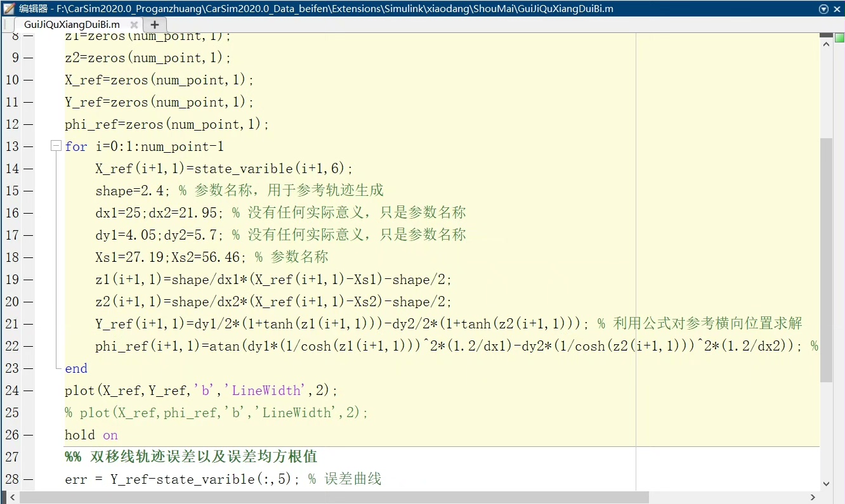Click the '% 参数名称' comment on line 18
Screen dimensions: 845x504
(x=292, y=257)
